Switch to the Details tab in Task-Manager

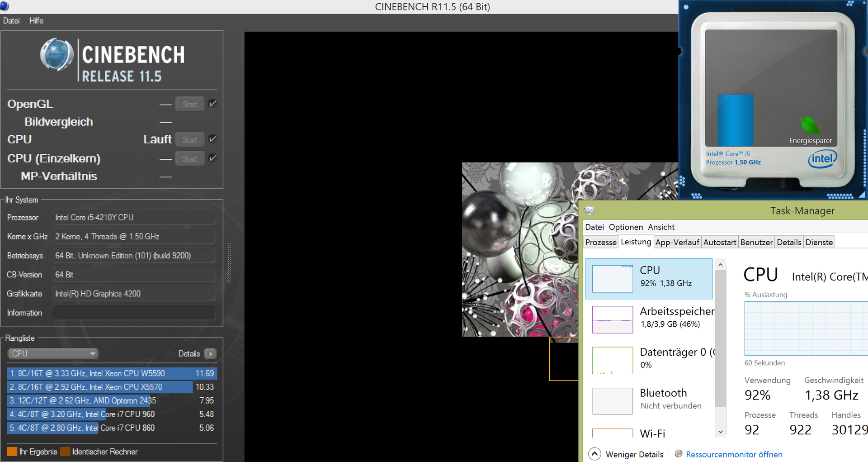(x=789, y=242)
